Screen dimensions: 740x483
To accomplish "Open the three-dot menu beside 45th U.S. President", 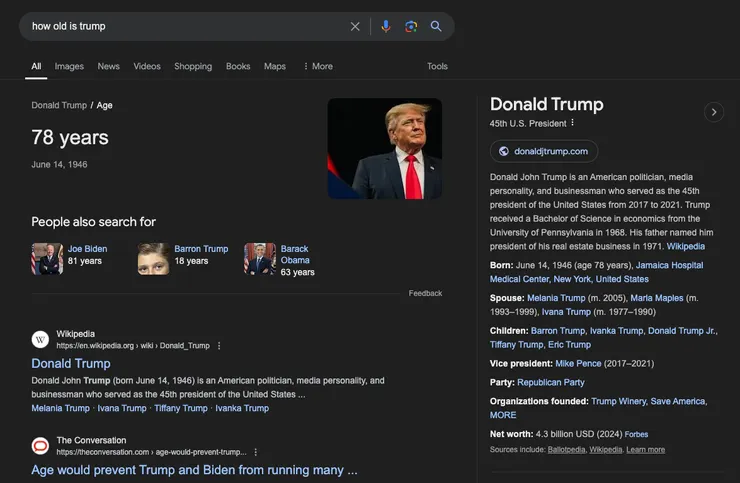I will click(572, 123).
